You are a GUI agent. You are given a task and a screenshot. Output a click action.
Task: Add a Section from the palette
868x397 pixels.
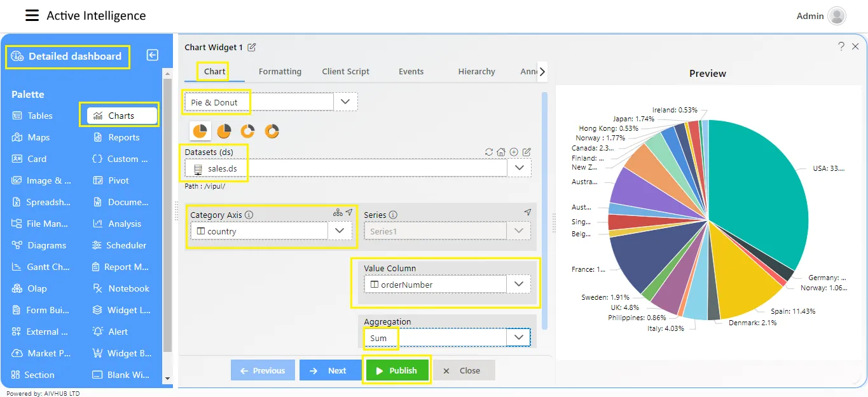(33, 375)
